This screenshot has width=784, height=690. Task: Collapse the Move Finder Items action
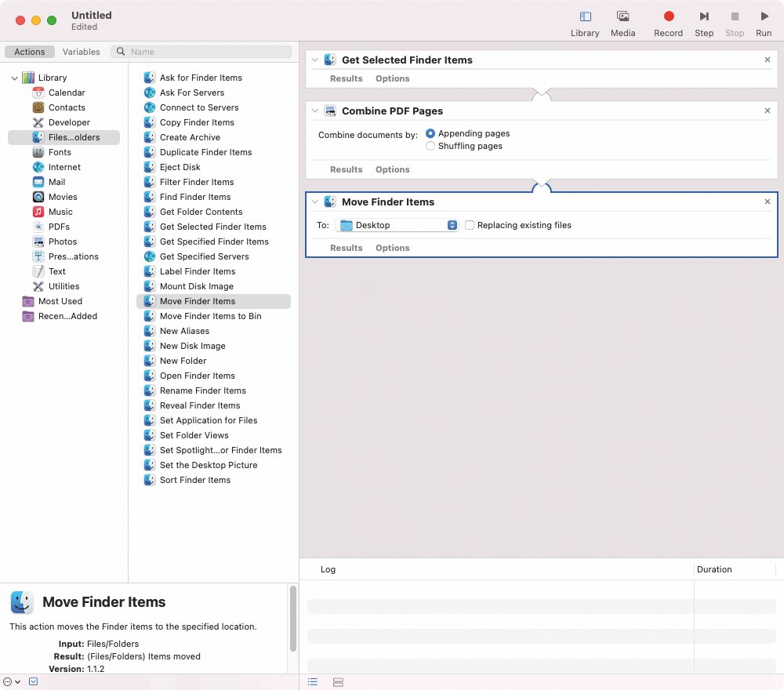pos(314,202)
